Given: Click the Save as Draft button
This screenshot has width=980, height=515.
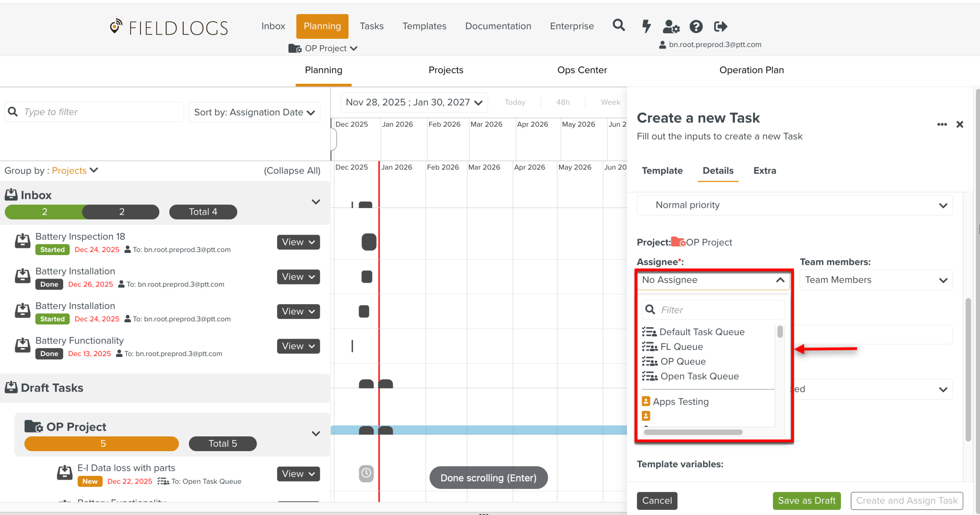Looking at the screenshot, I should click(806, 500).
